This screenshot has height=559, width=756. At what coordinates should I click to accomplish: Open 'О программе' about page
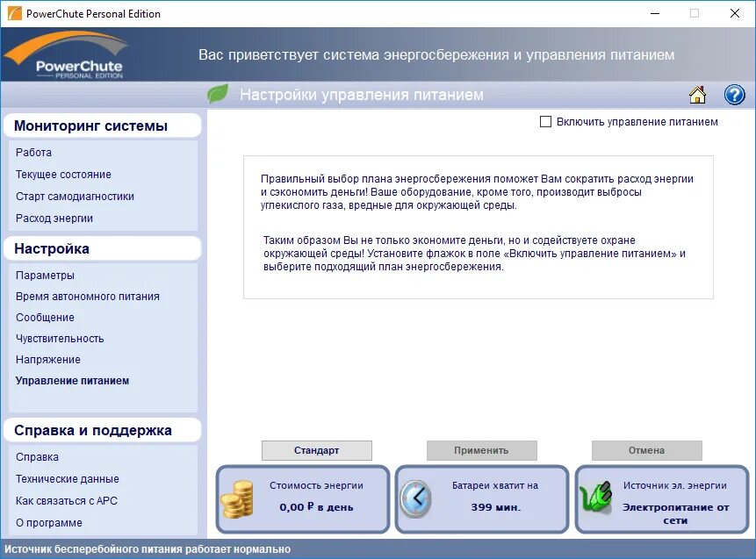48,523
